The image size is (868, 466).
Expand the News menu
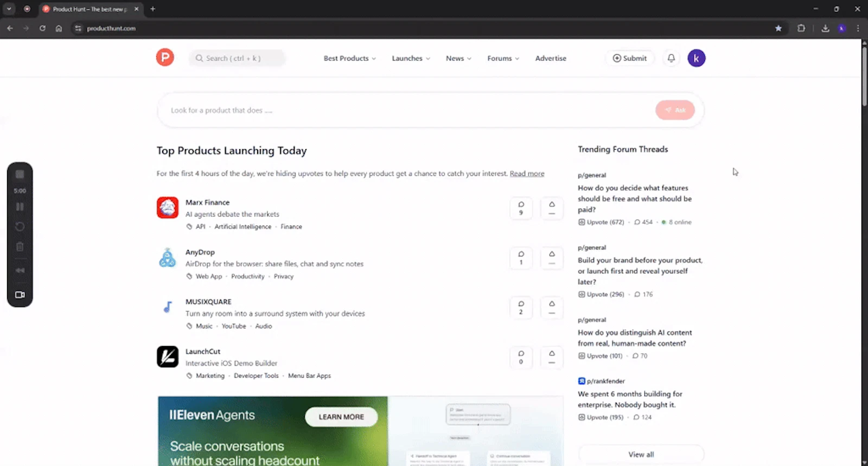(x=458, y=58)
